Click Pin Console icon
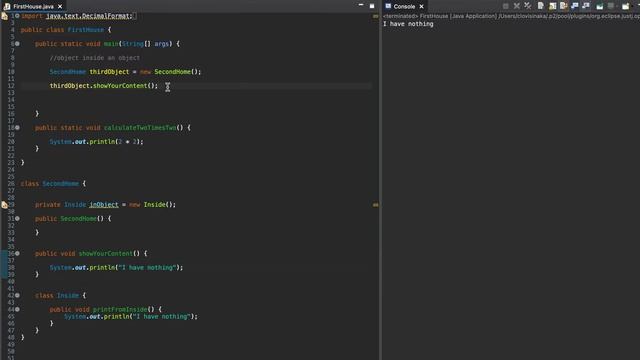 pos(600,6)
